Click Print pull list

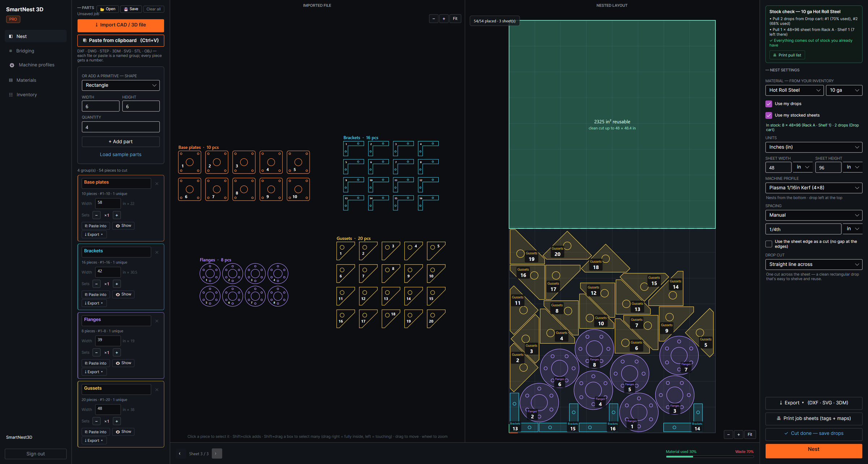(x=787, y=55)
